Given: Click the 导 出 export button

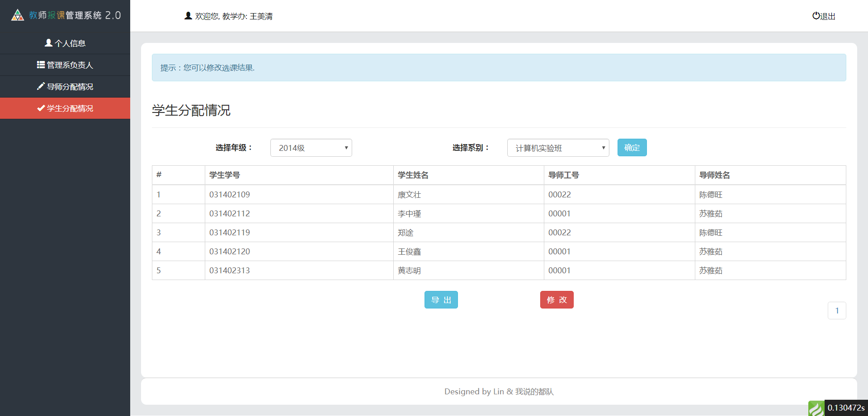Looking at the screenshot, I should [x=441, y=300].
